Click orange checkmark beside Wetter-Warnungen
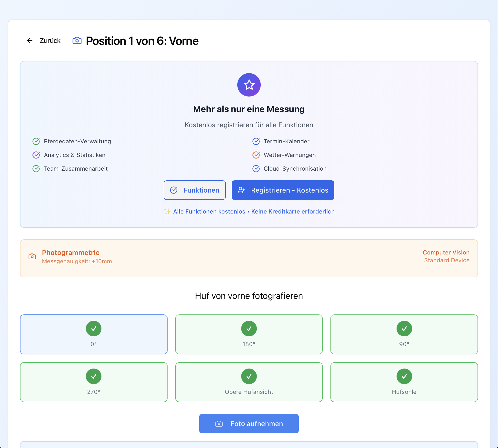The height and width of the screenshot is (448, 498). coord(256,155)
